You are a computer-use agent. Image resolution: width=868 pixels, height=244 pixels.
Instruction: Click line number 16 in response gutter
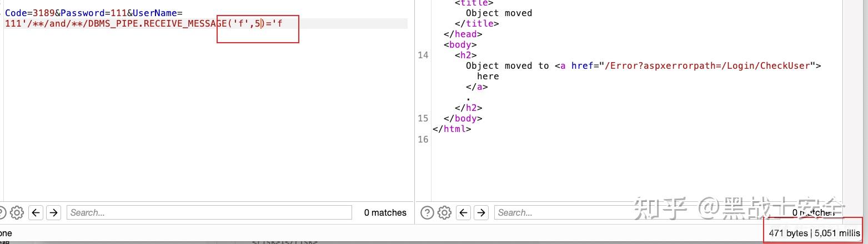point(423,139)
